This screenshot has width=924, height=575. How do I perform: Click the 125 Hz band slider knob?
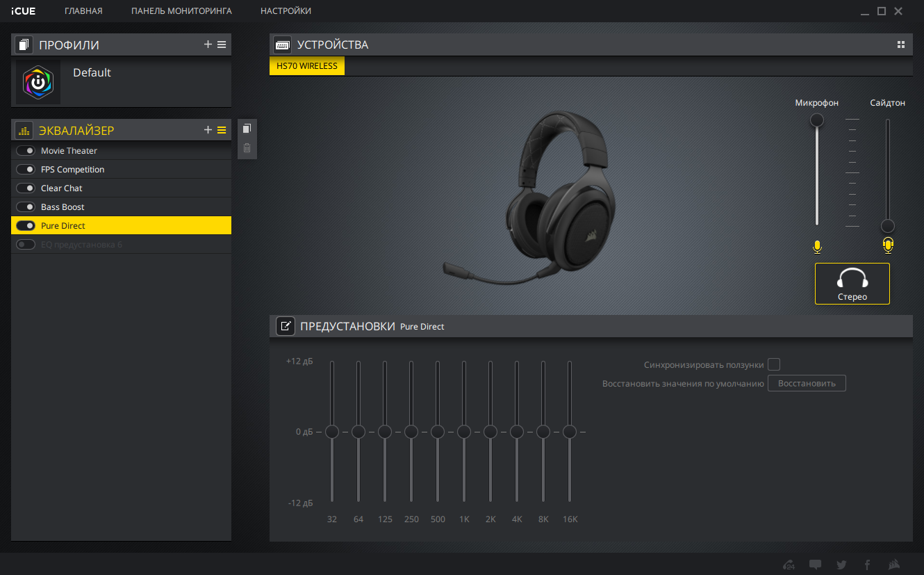pyautogui.click(x=385, y=432)
